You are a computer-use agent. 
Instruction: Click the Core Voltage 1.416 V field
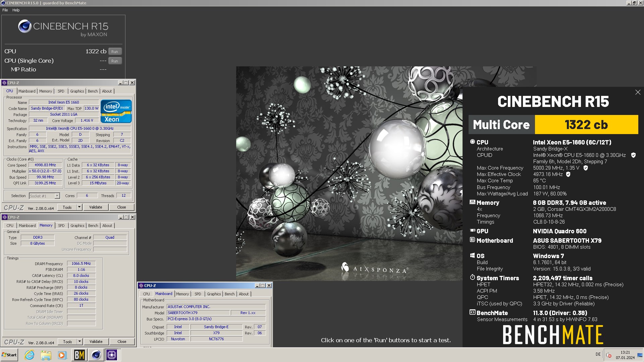coord(87,120)
